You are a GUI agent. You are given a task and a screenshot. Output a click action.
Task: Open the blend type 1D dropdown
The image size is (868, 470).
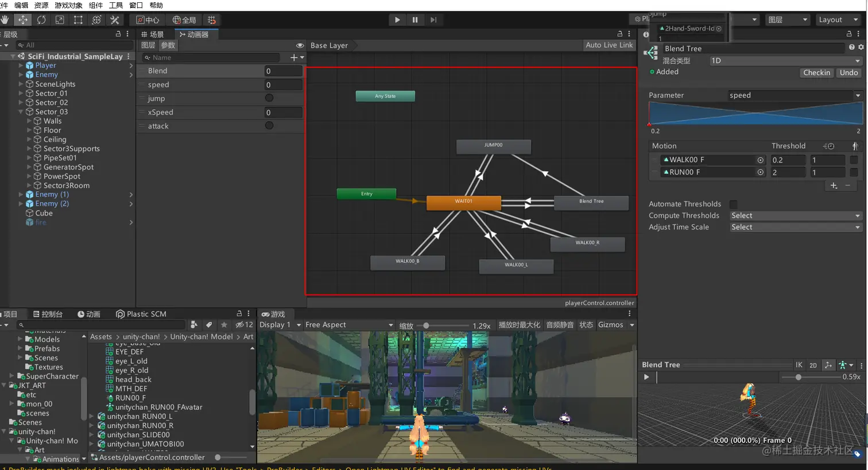785,60
